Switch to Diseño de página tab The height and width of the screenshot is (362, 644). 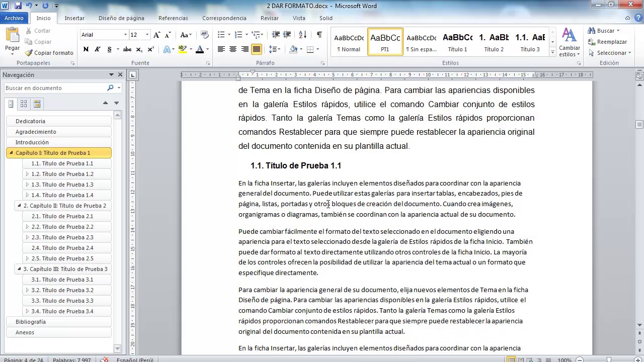(x=121, y=18)
